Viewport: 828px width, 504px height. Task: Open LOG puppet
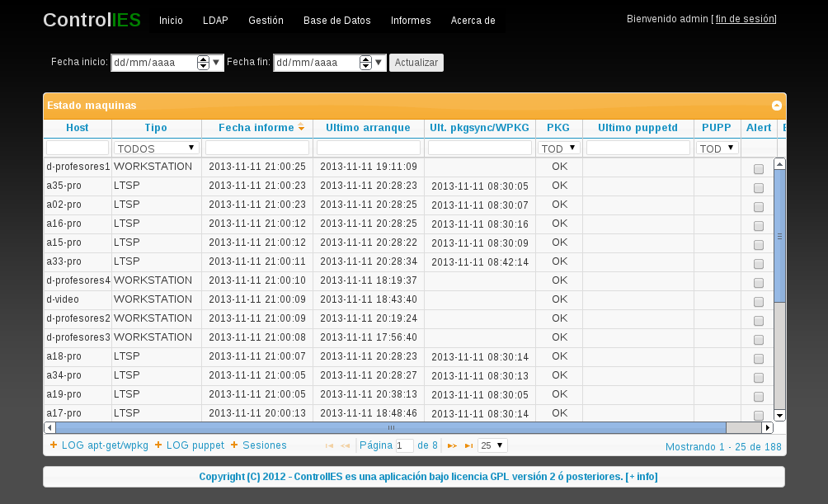(x=195, y=445)
